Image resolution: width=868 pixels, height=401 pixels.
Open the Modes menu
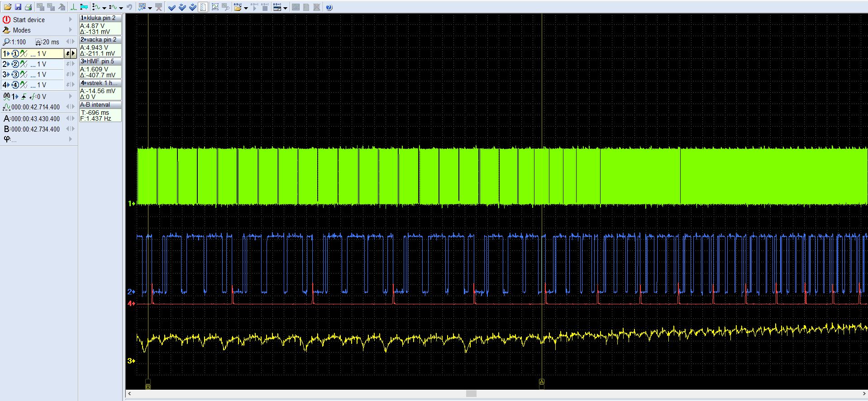pyautogui.click(x=38, y=30)
